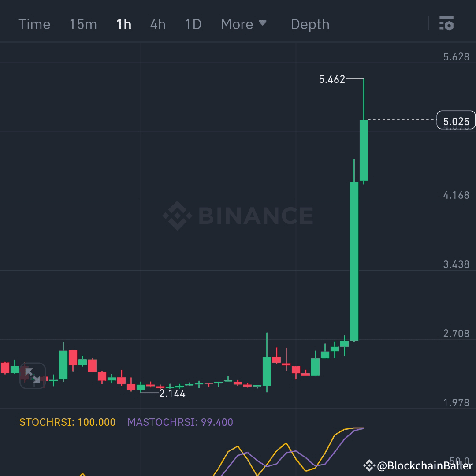Image resolution: width=476 pixels, height=476 pixels.
Task: Select the 15m timeframe tab
Action: click(82, 24)
